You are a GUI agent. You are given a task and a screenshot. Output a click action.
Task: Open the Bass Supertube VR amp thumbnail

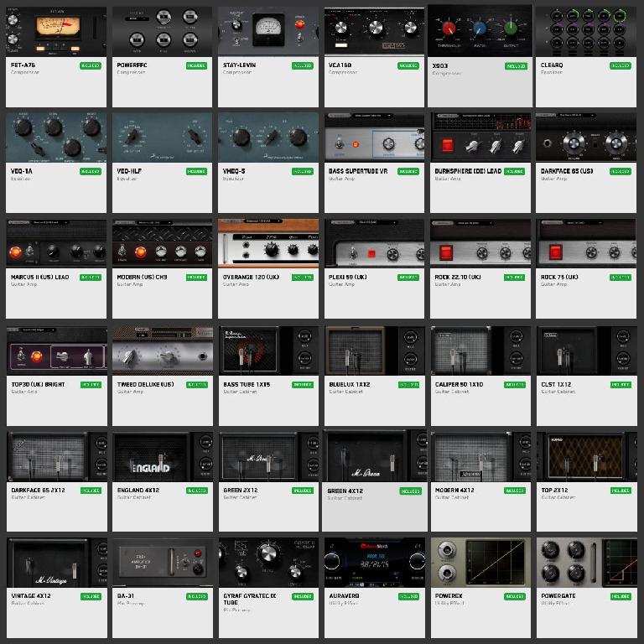pos(374,138)
